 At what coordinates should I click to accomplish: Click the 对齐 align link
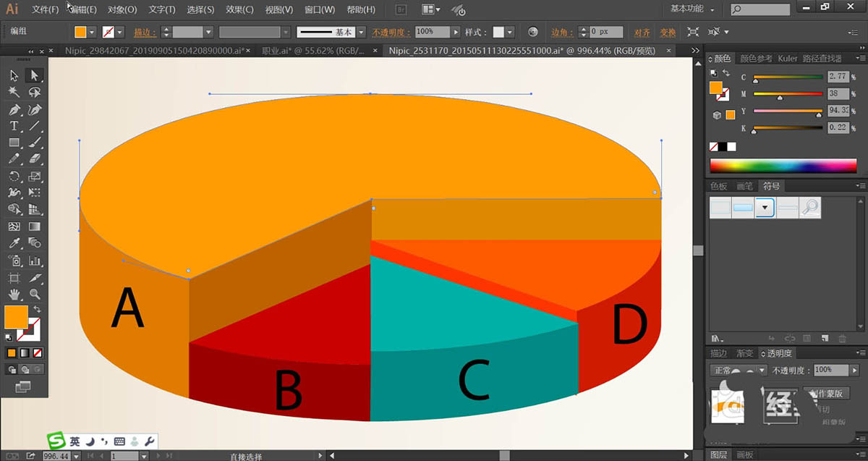click(x=642, y=32)
